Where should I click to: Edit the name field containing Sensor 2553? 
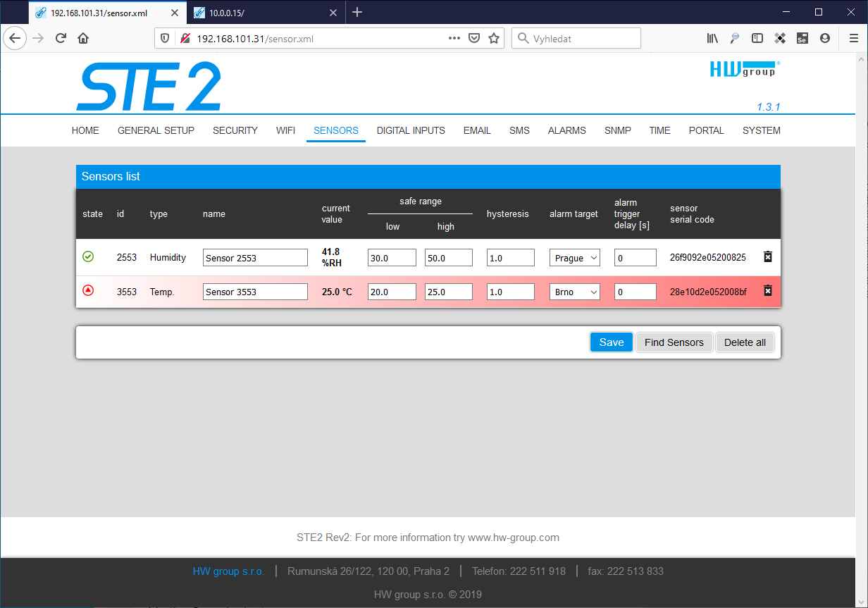255,258
